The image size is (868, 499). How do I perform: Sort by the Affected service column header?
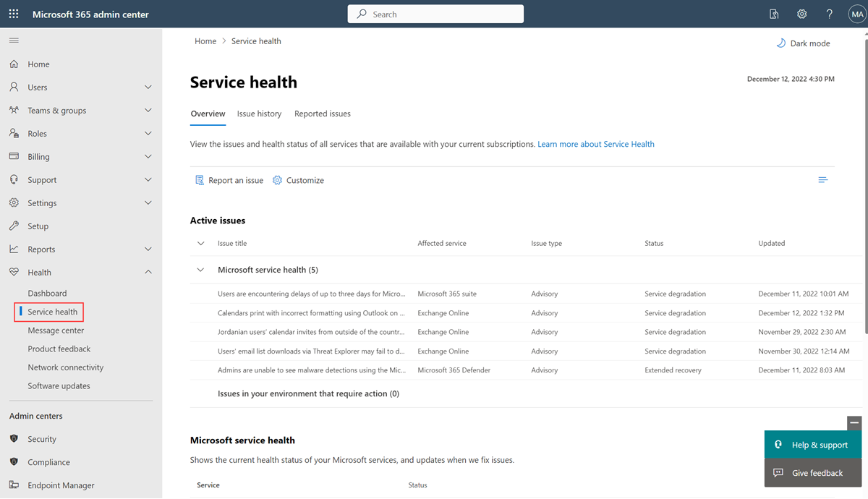click(442, 244)
